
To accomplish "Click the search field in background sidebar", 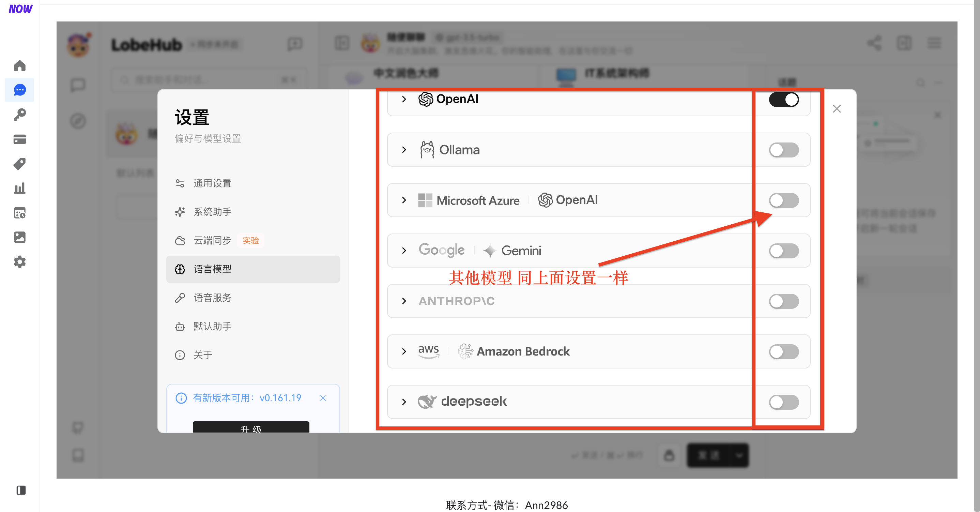I will pos(209,80).
